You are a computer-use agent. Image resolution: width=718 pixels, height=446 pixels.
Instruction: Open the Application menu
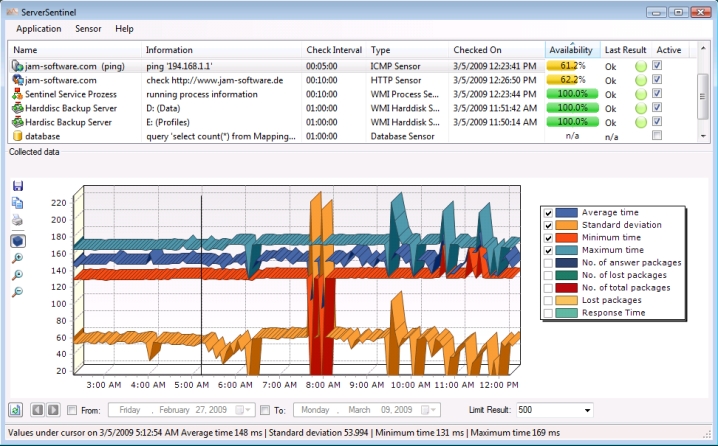39,29
